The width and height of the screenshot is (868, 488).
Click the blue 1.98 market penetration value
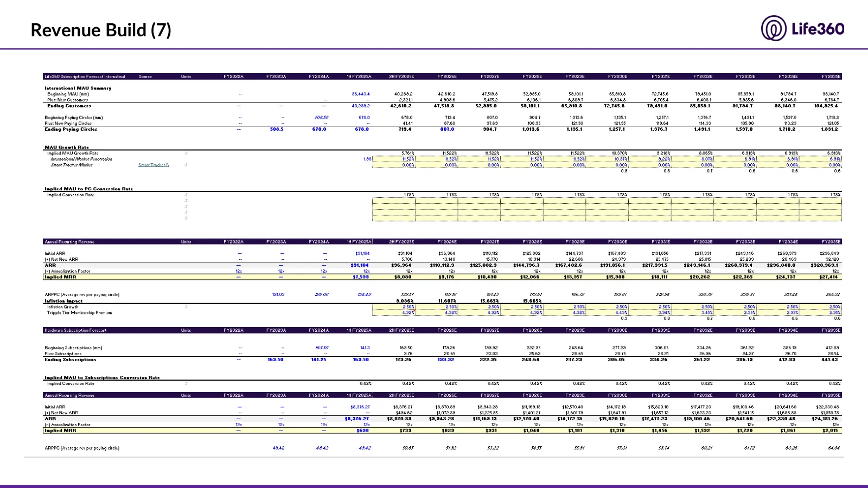pos(367,159)
